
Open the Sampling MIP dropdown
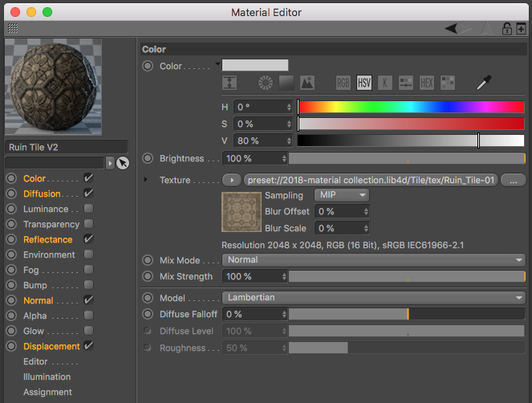tap(341, 195)
